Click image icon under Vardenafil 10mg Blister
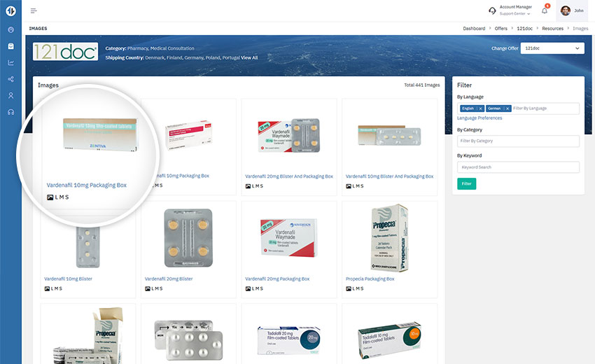This screenshot has width=595, height=364. pyautogui.click(x=47, y=288)
